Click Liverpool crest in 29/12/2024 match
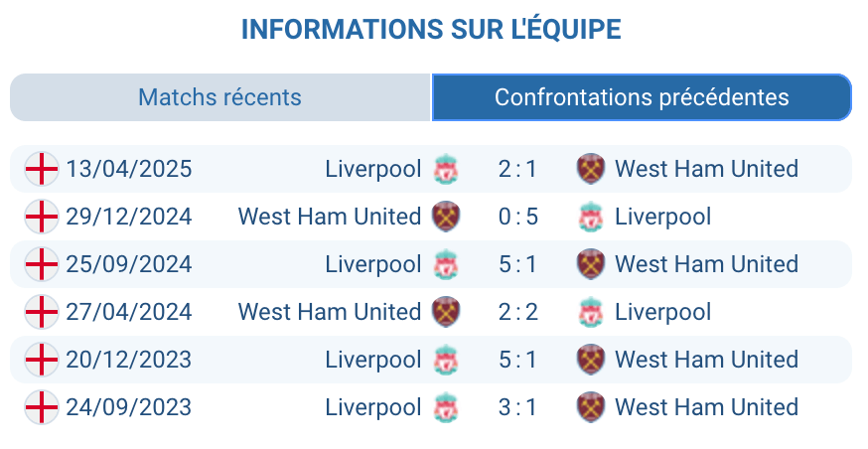Image resolution: width=868 pixels, height=449 pixels. click(x=591, y=217)
